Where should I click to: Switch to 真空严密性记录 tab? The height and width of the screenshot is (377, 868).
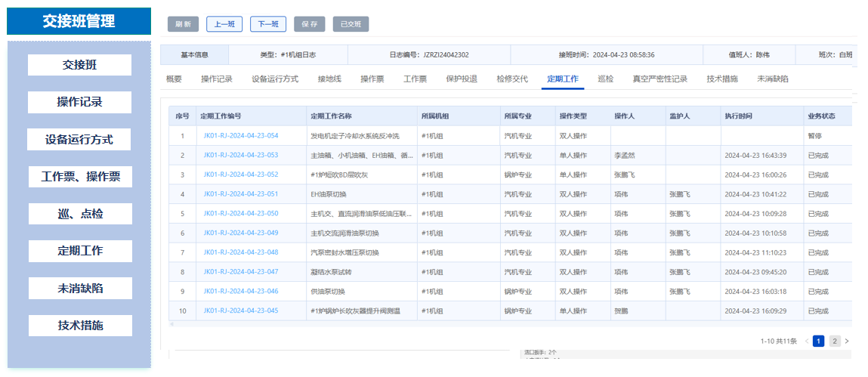(x=659, y=79)
